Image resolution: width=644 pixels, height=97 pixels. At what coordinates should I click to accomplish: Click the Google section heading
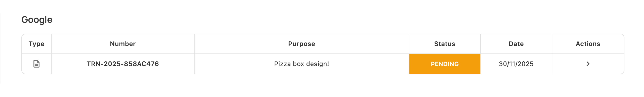point(37,19)
